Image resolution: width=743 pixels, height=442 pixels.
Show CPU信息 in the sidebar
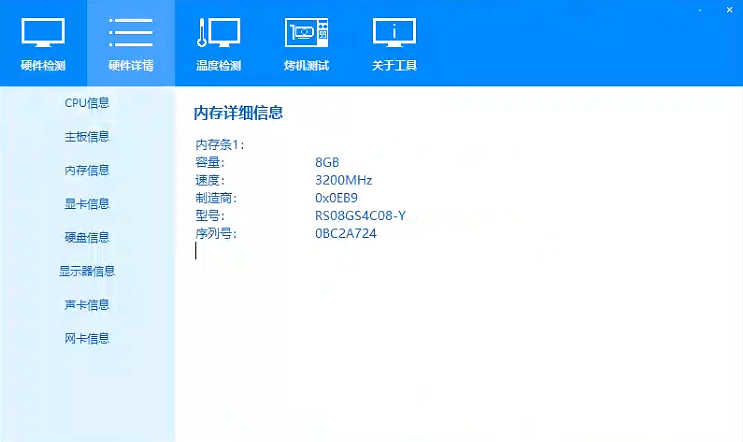point(87,103)
